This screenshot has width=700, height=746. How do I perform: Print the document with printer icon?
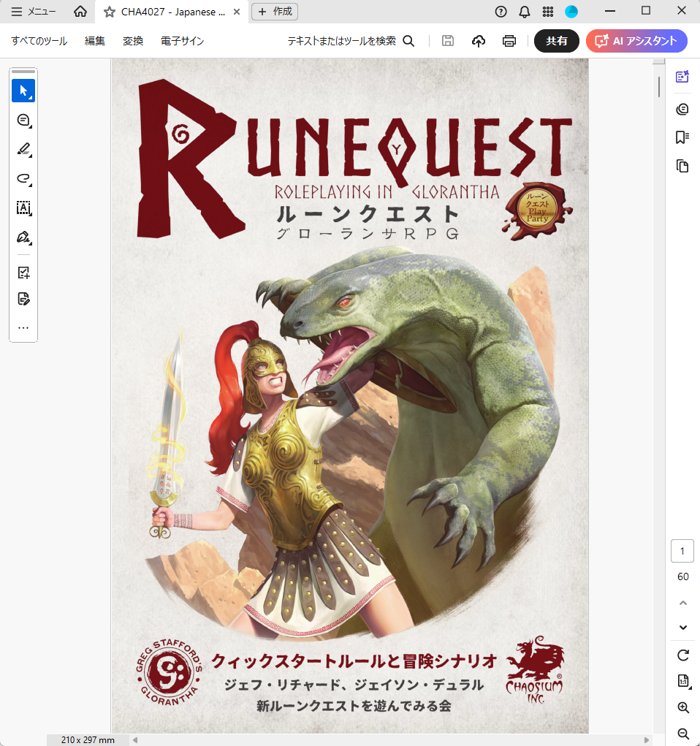(509, 41)
